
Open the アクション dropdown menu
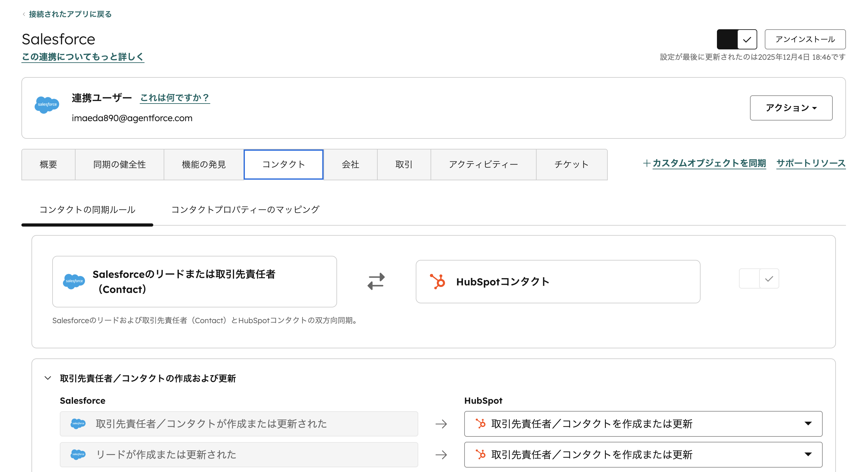pyautogui.click(x=791, y=108)
